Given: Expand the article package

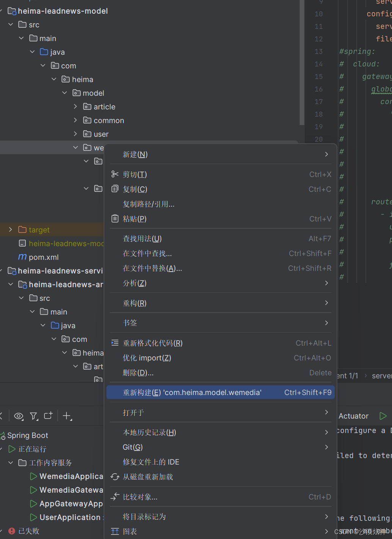Looking at the screenshot, I should (x=75, y=106).
